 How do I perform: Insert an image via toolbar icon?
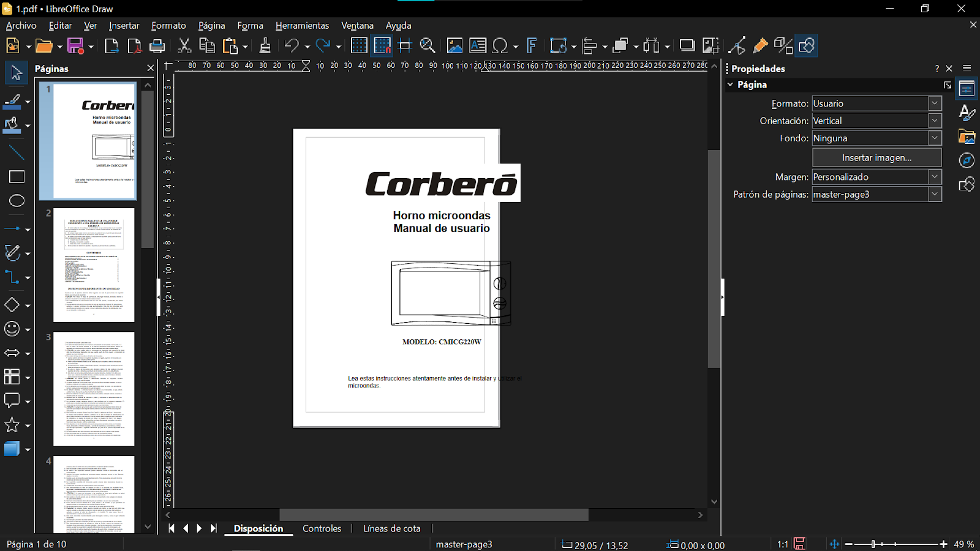tap(455, 46)
